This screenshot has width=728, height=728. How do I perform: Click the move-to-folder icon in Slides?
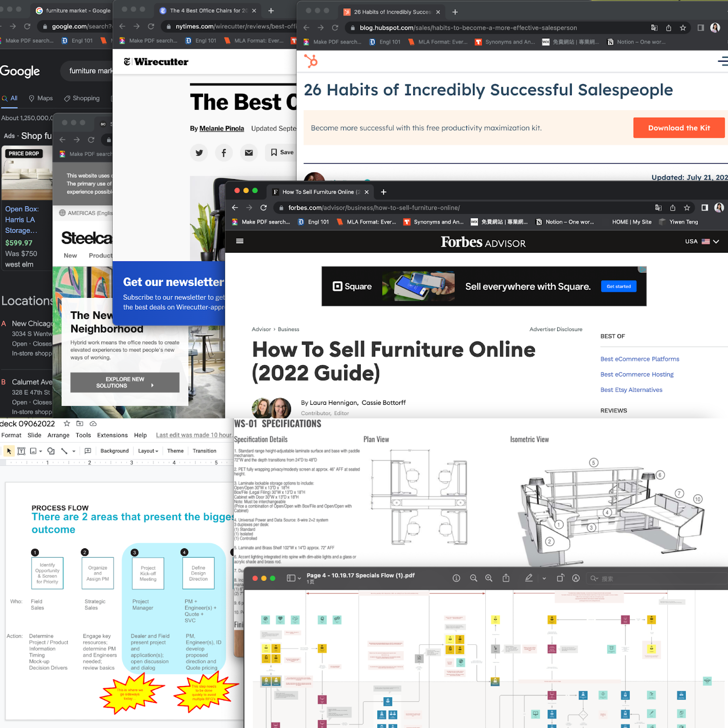(80, 424)
